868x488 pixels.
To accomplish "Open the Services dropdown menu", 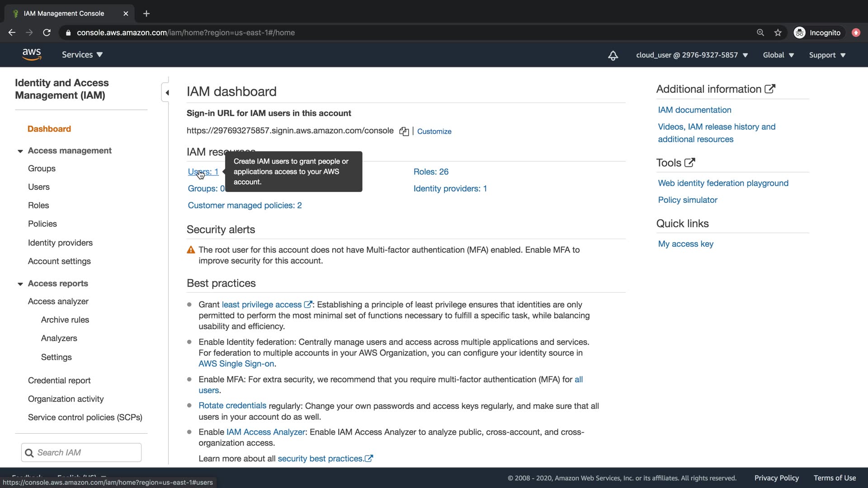I will click(x=82, y=55).
